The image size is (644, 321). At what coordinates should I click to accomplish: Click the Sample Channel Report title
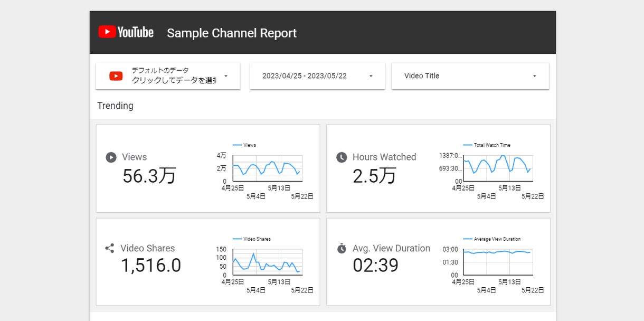point(232,33)
